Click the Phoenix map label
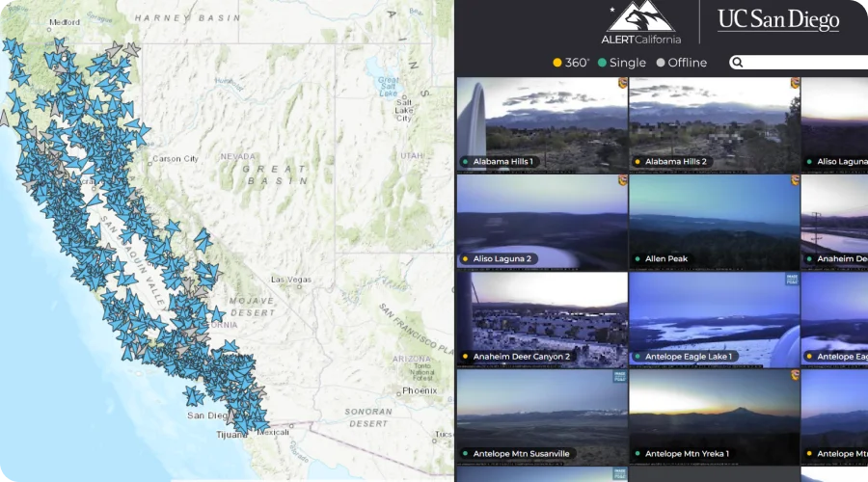The image size is (868, 482). click(420, 390)
